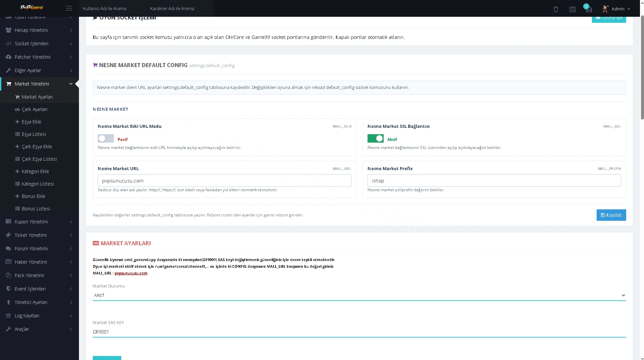Viewport: 644px width, 360px height.
Task: Open the mail notifications icon
Action: [x=589, y=9]
